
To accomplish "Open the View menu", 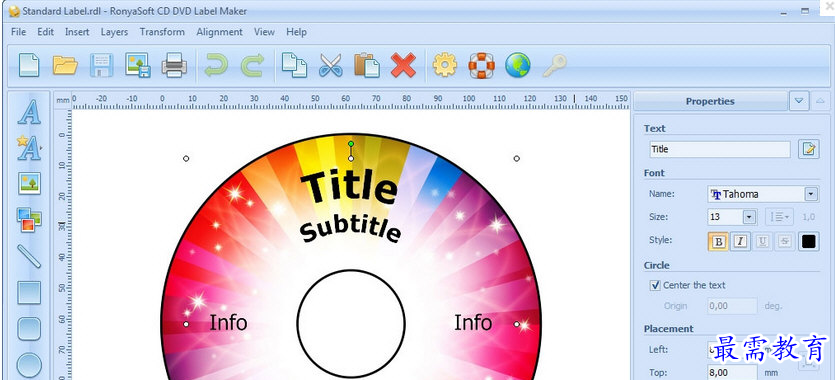I will tap(264, 32).
